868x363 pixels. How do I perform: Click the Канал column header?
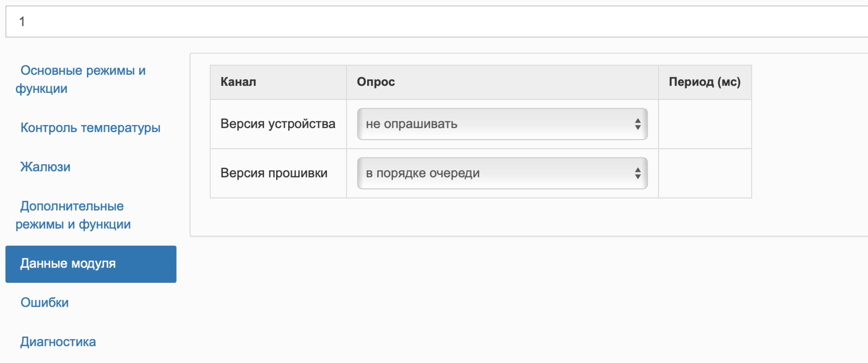[x=238, y=82]
